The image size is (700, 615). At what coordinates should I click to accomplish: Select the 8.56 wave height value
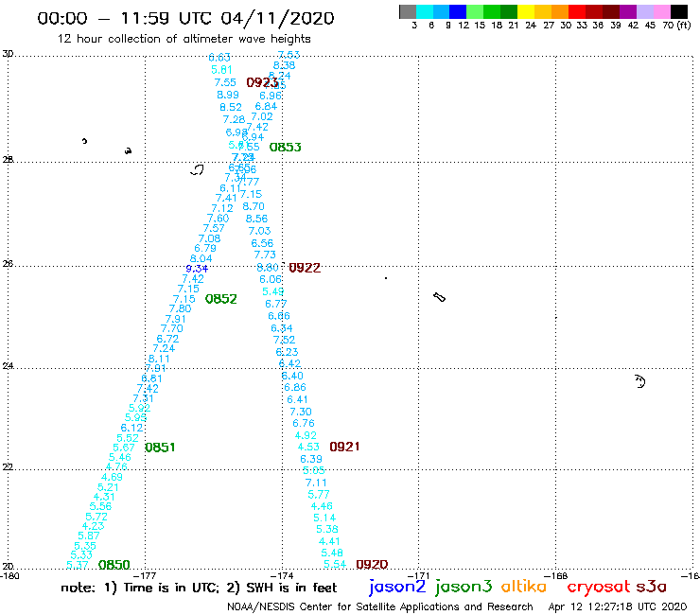point(256,219)
